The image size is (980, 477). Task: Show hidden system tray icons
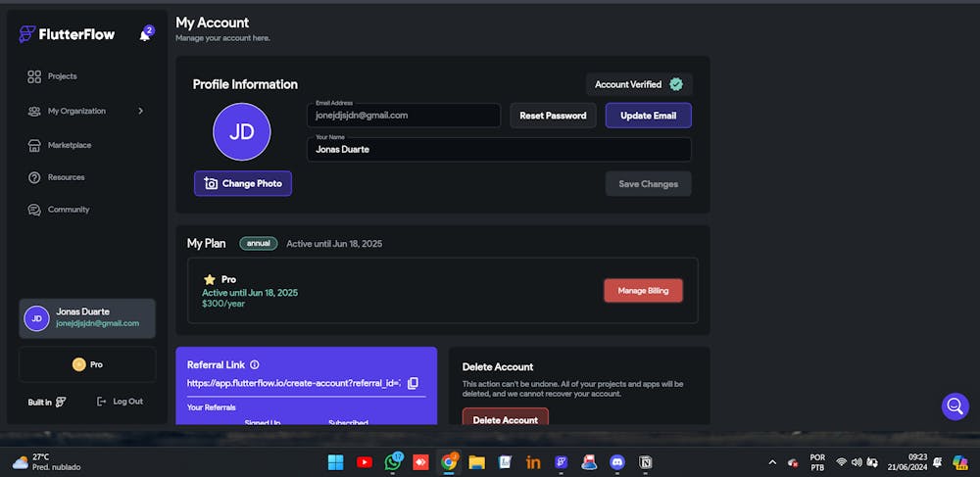pyautogui.click(x=772, y=462)
